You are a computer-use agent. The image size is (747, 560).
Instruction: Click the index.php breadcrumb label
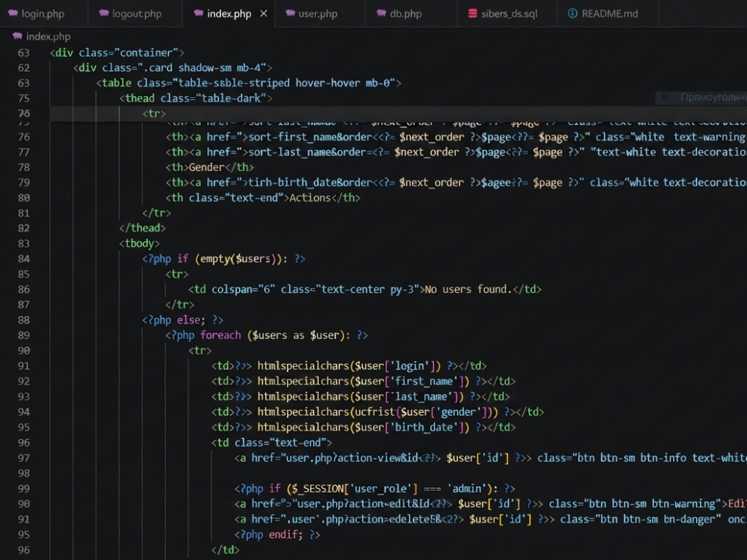tap(48, 36)
